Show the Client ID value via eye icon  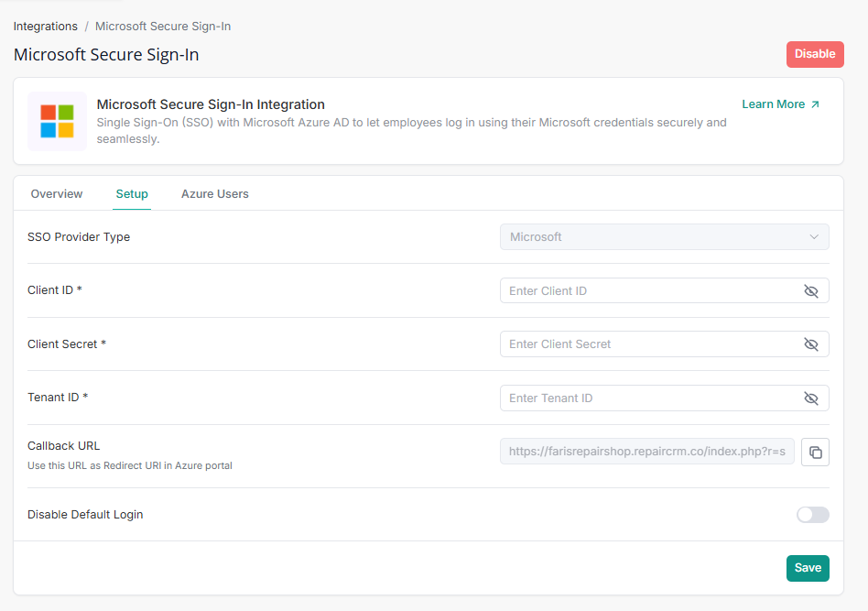point(810,291)
